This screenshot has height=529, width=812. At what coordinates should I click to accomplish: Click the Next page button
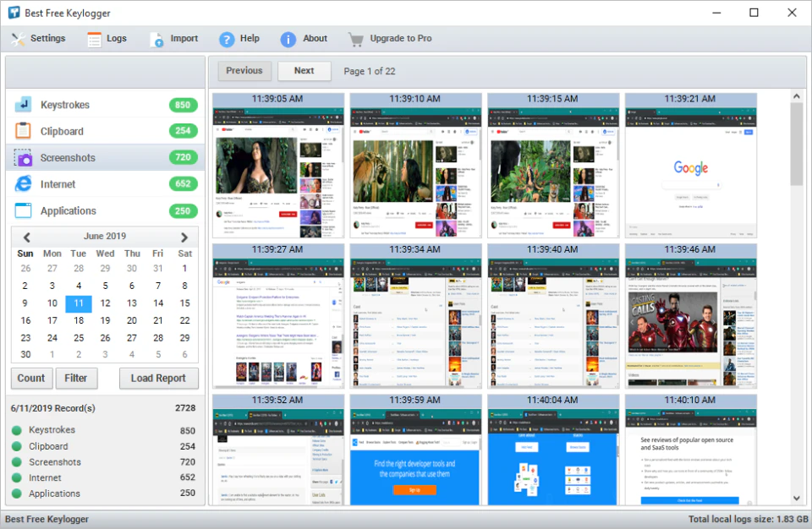tap(304, 71)
